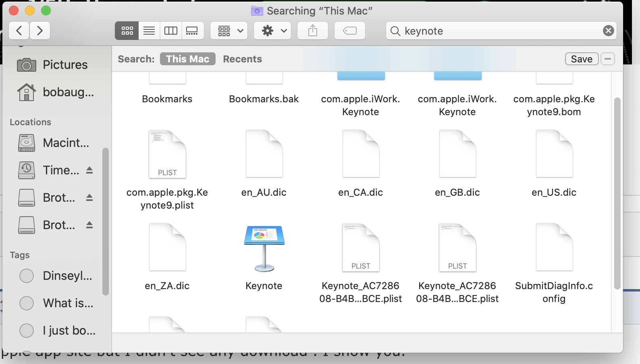Select the en_ZA.dic file icon

(167, 247)
